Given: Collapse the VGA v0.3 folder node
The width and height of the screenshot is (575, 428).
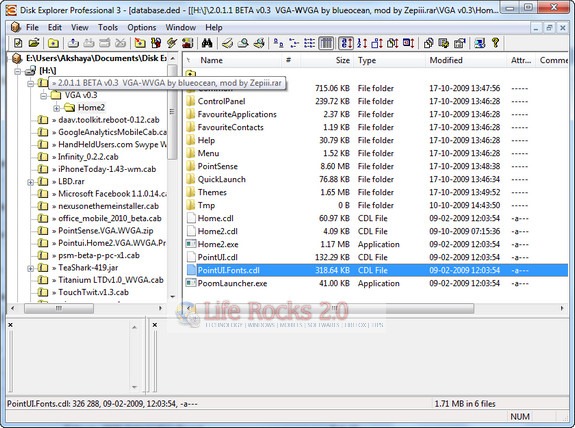Looking at the screenshot, I should [44, 96].
